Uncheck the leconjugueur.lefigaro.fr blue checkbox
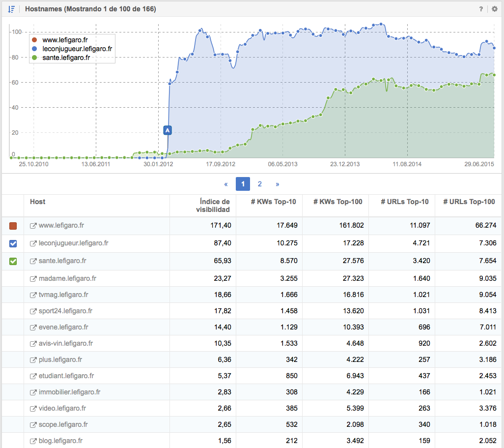 pyautogui.click(x=13, y=243)
